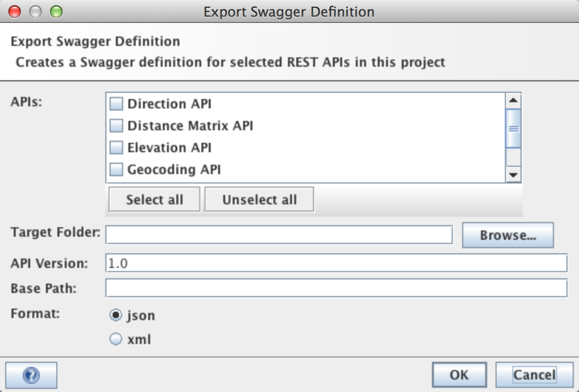The width and height of the screenshot is (579, 392).
Task: Open the Browse... folder chooser
Action: tap(508, 235)
